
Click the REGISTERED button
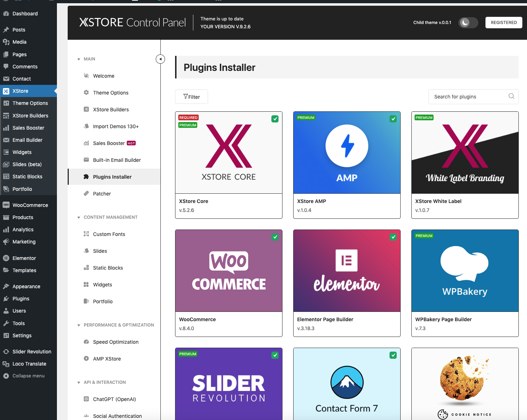tap(504, 23)
